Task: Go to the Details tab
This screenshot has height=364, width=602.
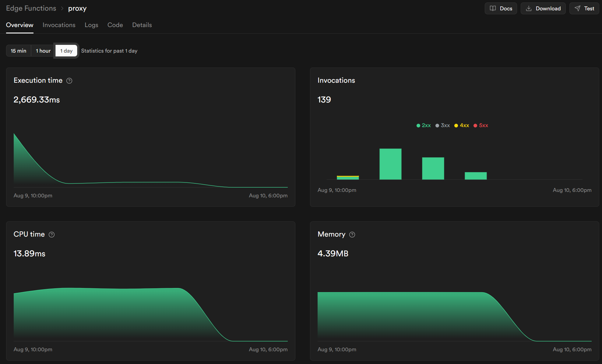Action: pos(142,25)
